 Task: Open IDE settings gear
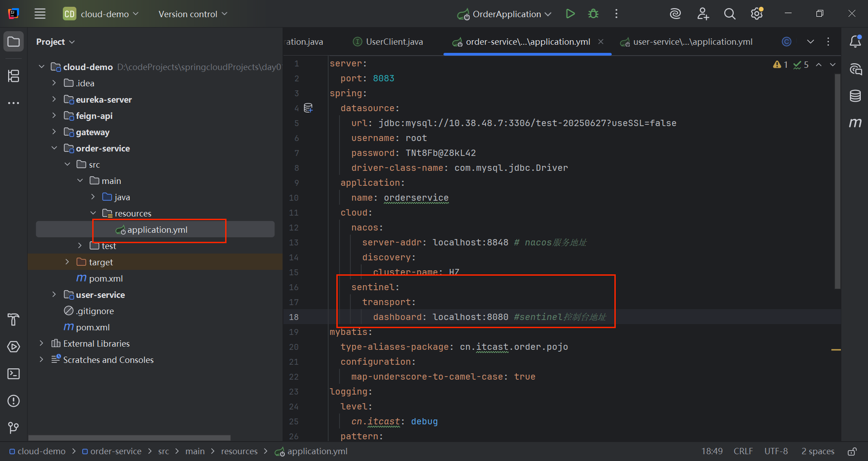coord(757,14)
